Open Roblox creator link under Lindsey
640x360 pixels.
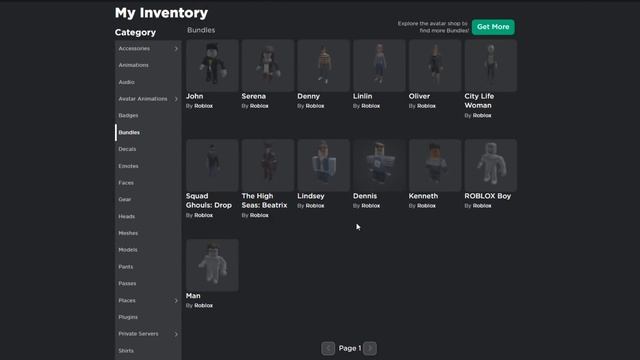(315, 206)
